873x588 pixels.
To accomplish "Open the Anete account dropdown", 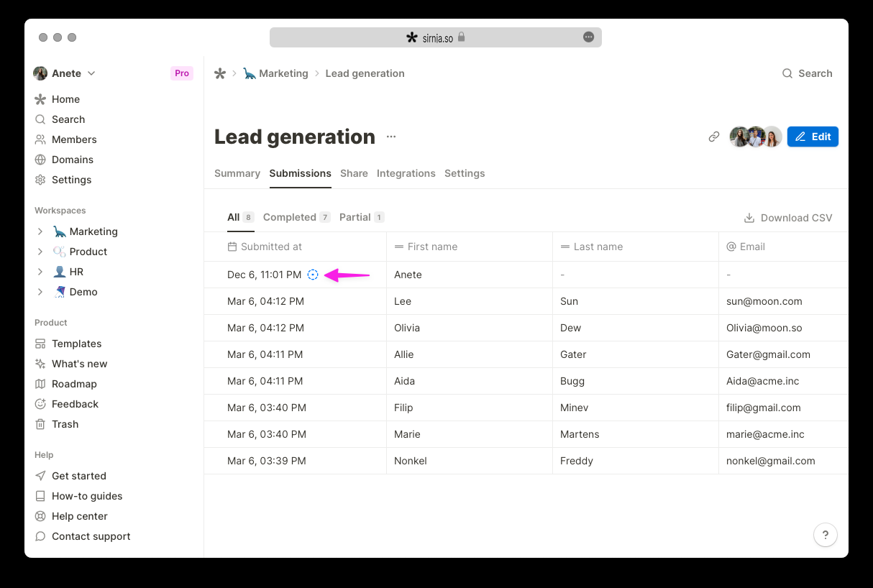I will click(x=65, y=73).
